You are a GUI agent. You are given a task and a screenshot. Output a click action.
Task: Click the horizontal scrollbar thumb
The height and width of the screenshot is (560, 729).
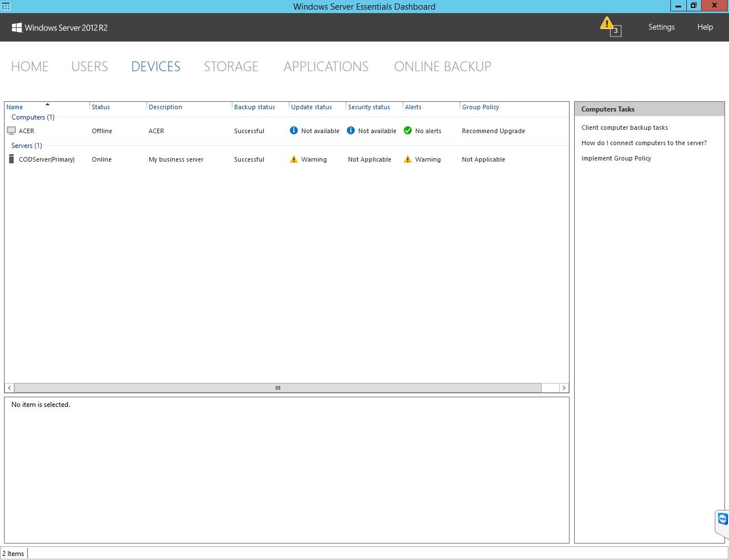coord(278,388)
